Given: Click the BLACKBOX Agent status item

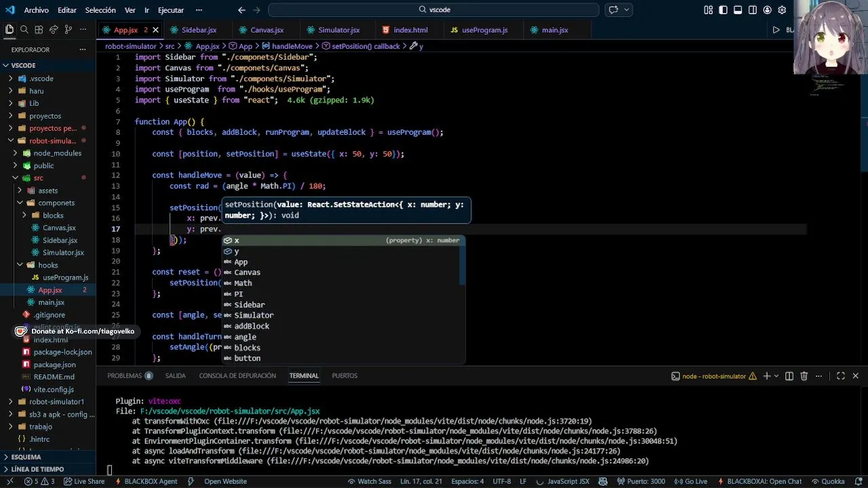Looking at the screenshot, I should coord(146,481).
